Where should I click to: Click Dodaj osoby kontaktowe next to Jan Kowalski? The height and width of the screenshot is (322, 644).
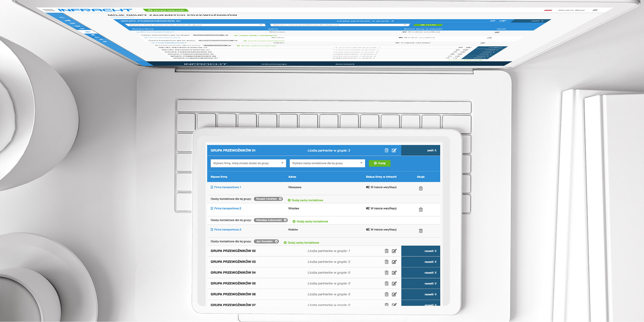tap(301, 243)
